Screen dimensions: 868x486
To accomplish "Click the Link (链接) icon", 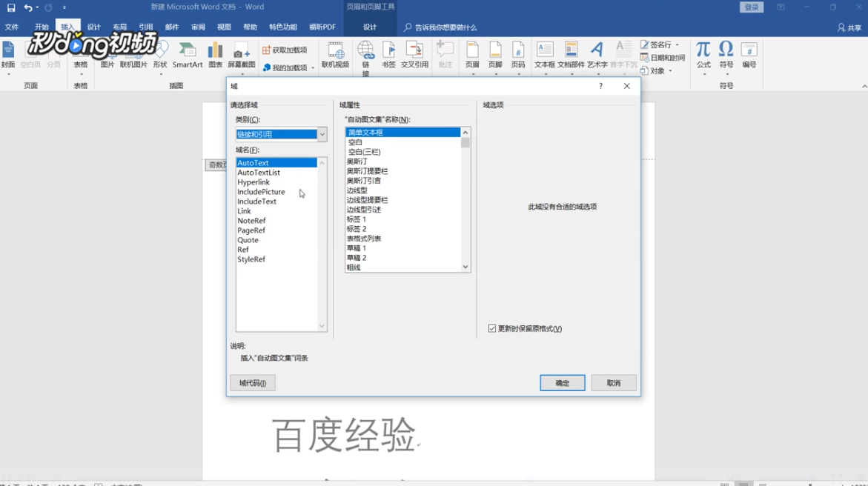I will click(365, 58).
